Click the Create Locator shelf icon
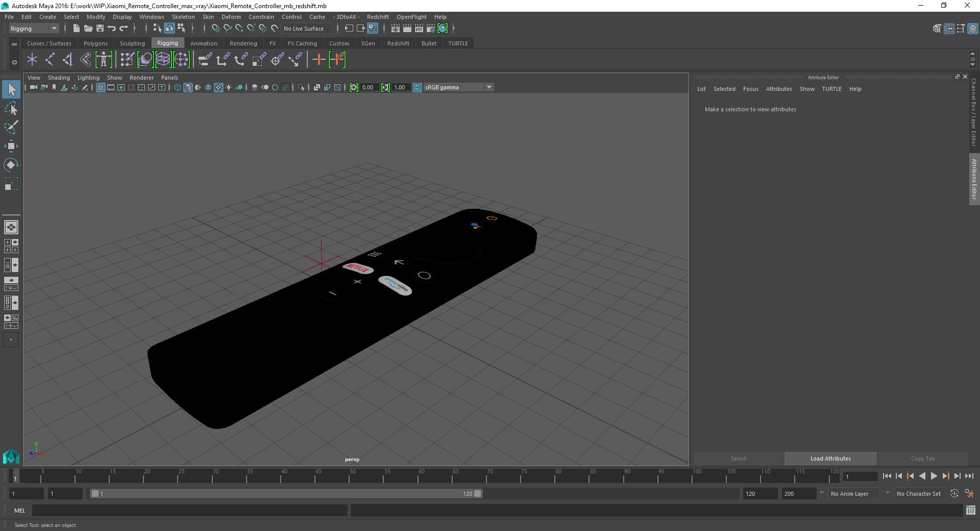The width and height of the screenshot is (980, 531). (32, 60)
